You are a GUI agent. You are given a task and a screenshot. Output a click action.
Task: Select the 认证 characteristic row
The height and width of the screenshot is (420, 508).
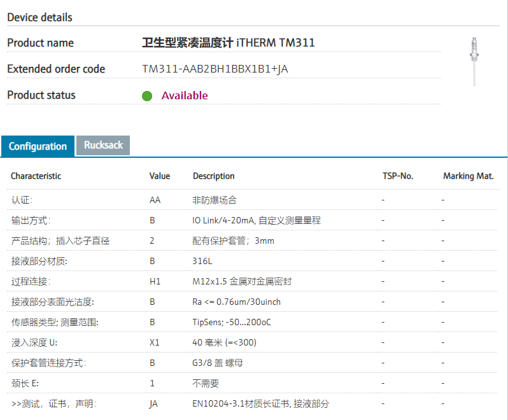[x=22, y=200]
